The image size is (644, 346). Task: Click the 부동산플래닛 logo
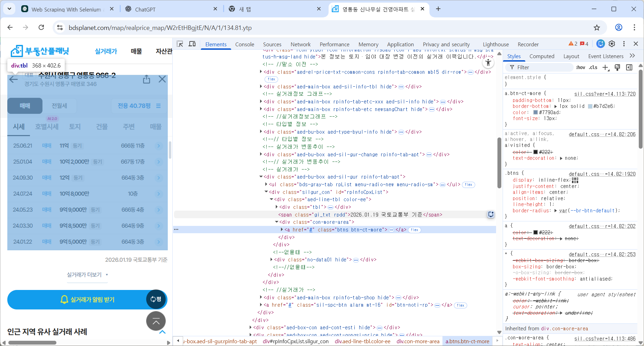[x=40, y=51]
